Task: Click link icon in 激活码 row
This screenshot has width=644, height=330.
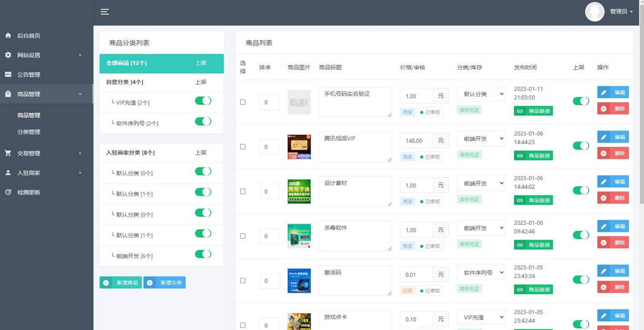Action: pos(520,289)
